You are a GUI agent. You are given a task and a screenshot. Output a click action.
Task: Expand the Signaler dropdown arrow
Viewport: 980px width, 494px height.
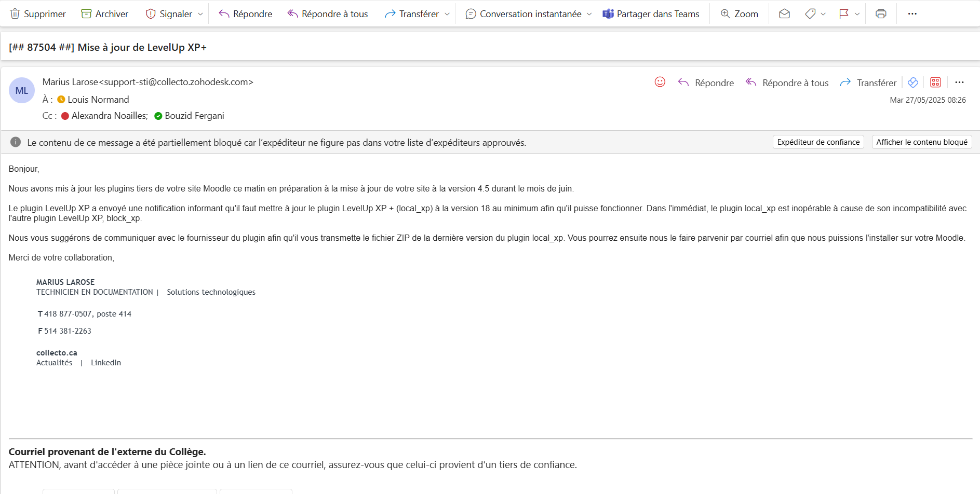[x=200, y=14]
